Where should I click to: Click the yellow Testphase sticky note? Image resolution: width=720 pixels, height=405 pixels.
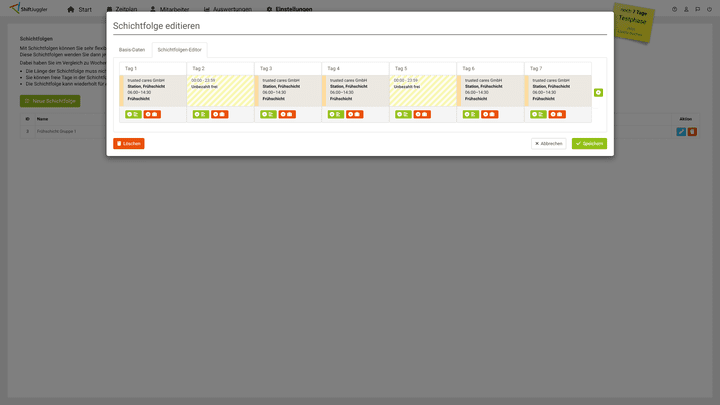click(x=633, y=22)
